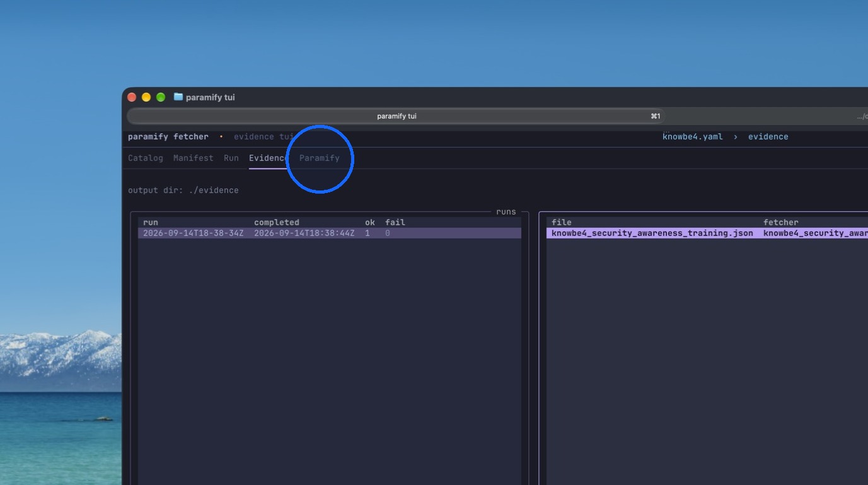Click the evidence breadcrumb after knowbe4.yaml
868x485 pixels.
pos(768,137)
